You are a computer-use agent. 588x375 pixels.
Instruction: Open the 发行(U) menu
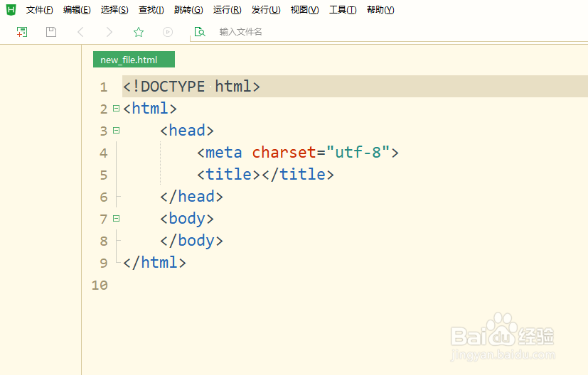266,10
